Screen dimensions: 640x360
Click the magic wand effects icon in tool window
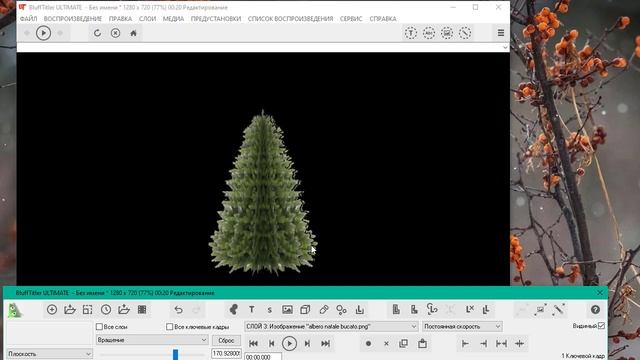pos(559,310)
